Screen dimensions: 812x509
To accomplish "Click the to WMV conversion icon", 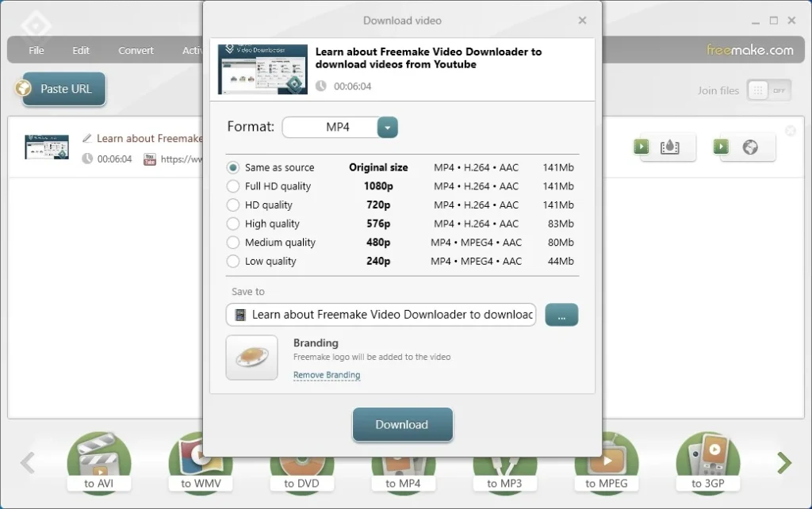I will tap(201, 462).
